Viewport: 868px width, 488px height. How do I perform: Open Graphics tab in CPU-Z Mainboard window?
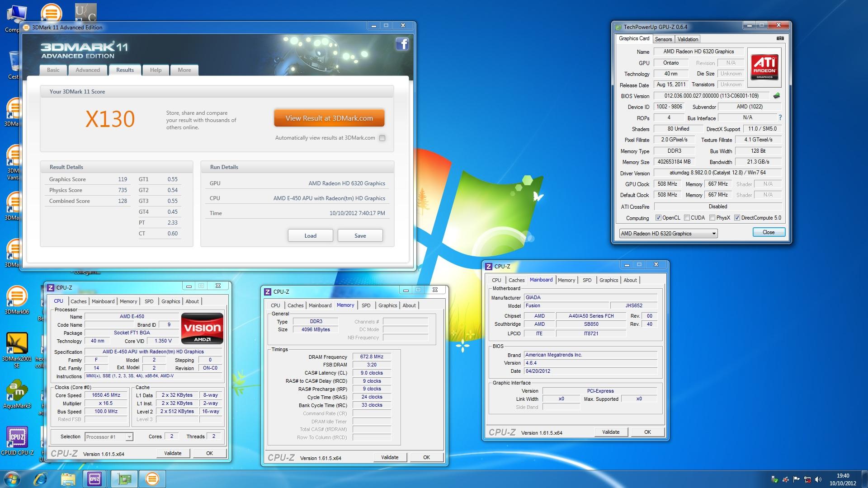pyautogui.click(x=609, y=280)
